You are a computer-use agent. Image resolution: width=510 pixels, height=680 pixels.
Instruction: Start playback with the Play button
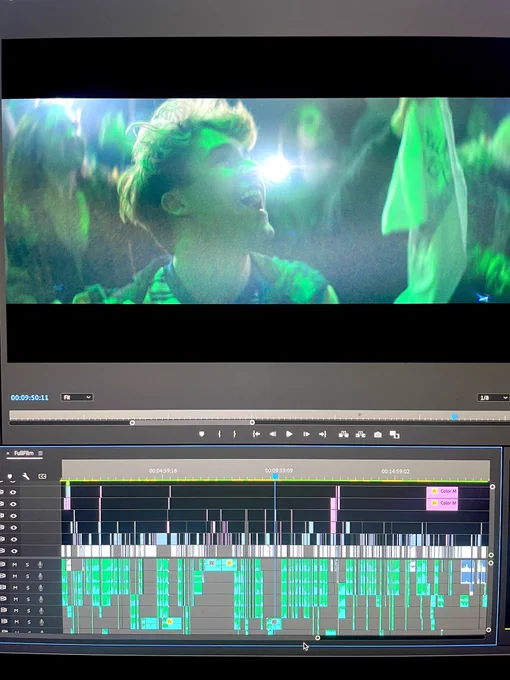pos(289,434)
